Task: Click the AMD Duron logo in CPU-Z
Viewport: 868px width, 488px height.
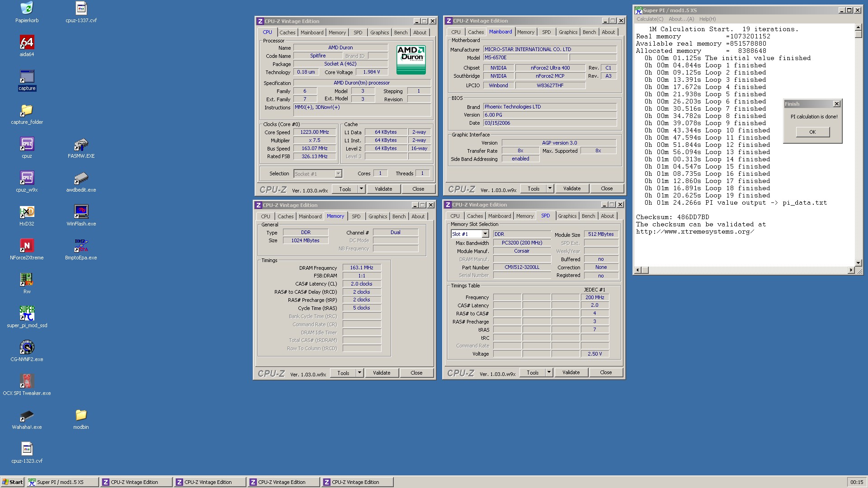Action: 411,60
